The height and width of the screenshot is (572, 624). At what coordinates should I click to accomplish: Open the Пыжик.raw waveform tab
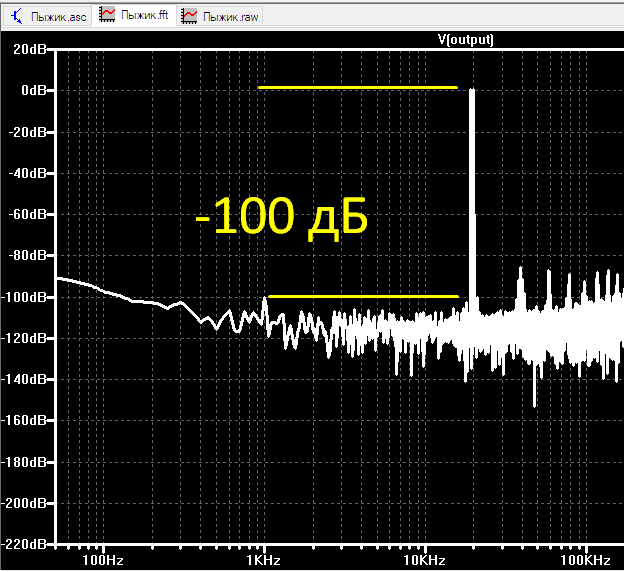219,16
